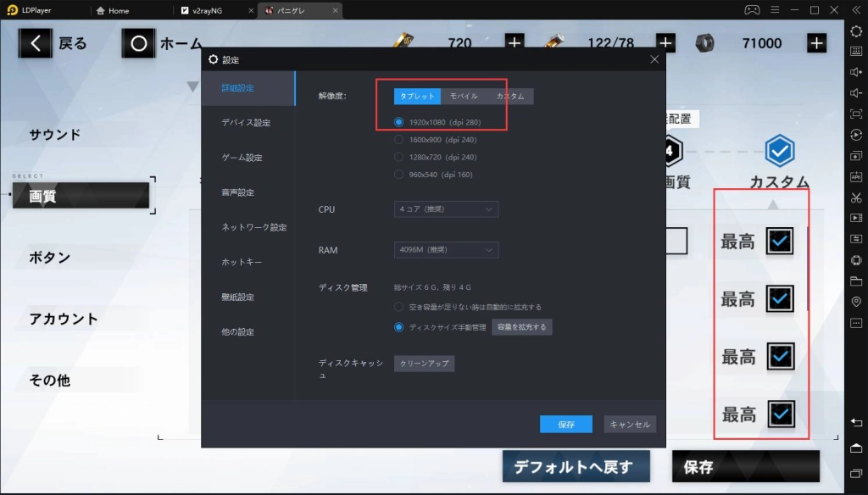Select 960x540 (dpi 160) resolution
868x495 pixels.
433,175
